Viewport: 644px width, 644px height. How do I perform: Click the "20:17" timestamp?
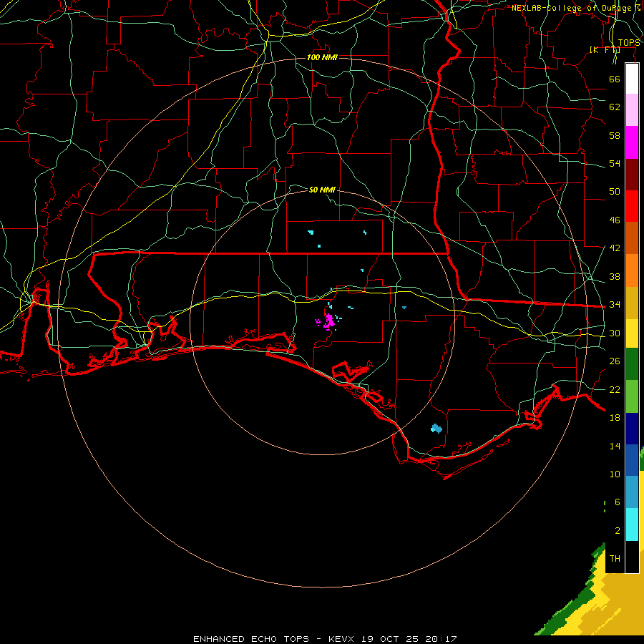(441, 639)
